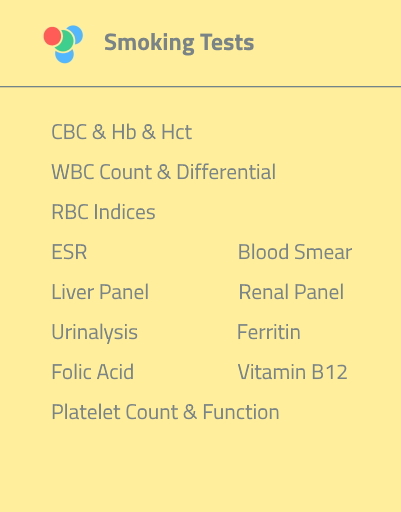401x512 pixels.
Task: Click the red circle in logo
Action: pos(52,36)
